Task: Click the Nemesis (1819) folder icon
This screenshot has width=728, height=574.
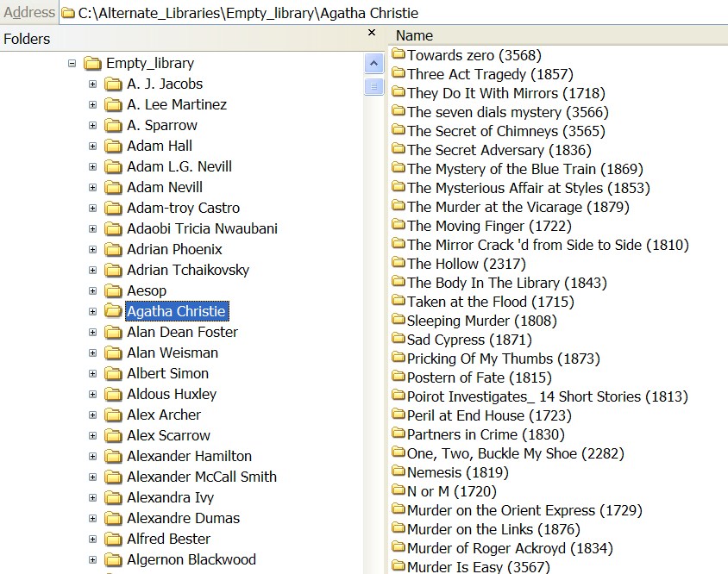Action: (x=399, y=471)
